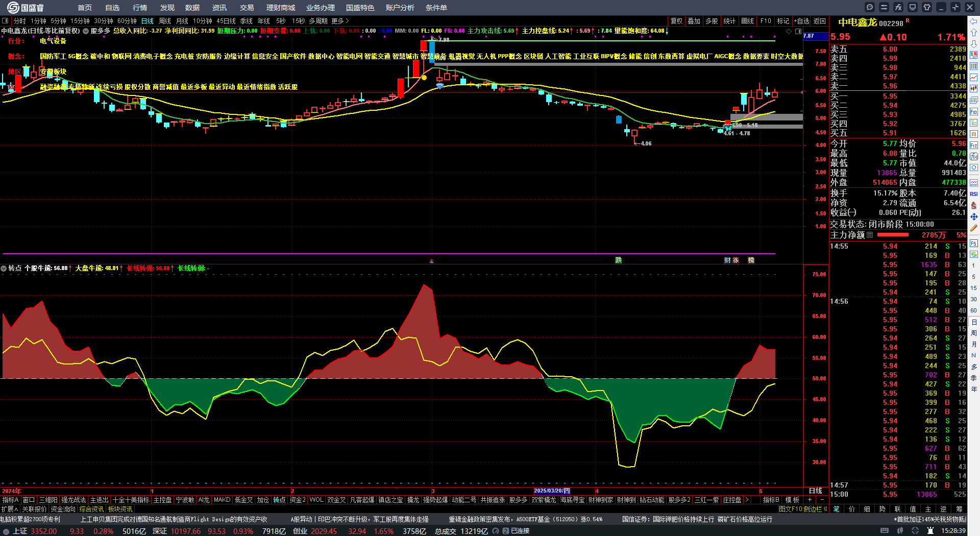This screenshot has width=980, height=536.
Task: Select the MAKD indicator tab
Action: coord(222,500)
